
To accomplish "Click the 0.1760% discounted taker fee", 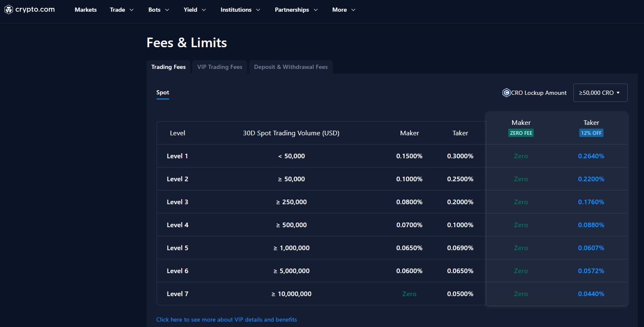I will coord(591,202).
